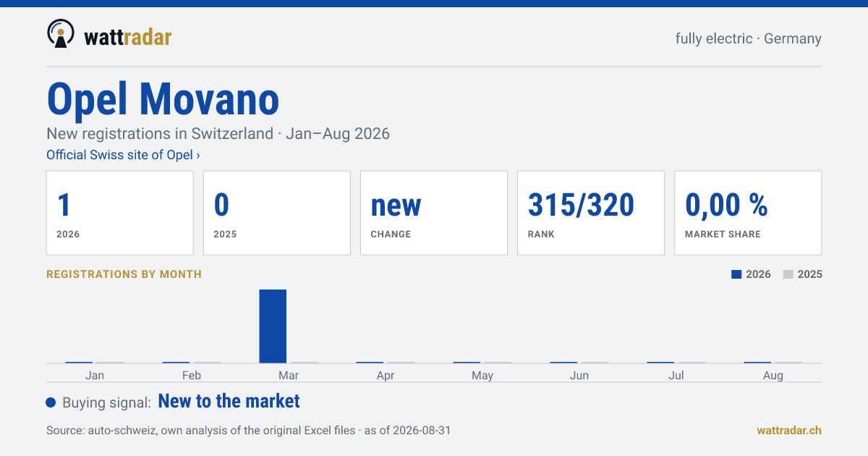Click the Aug month label
Screen dimensions: 868x456
pyautogui.click(x=773, y=375)
